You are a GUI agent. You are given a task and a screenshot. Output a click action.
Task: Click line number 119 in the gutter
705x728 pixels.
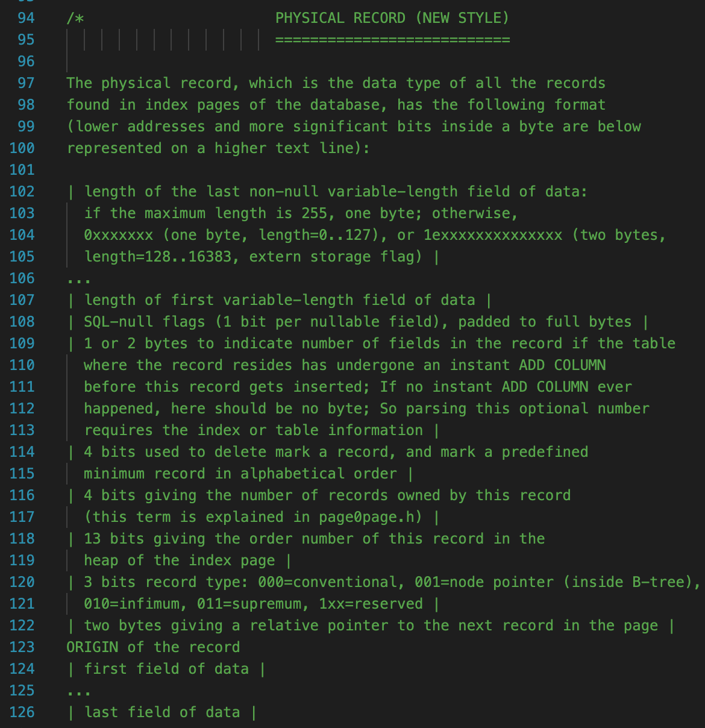(x=22, y=560)
